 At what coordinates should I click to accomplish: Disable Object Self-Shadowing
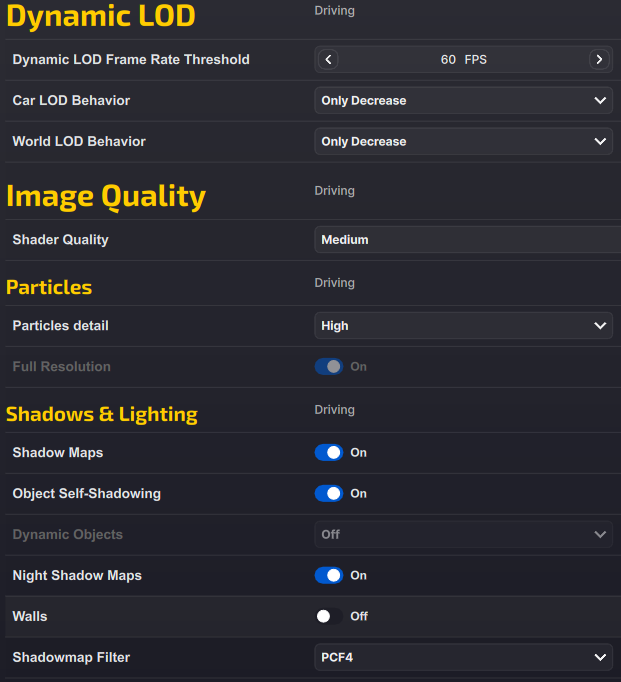[x=329, y=494]
